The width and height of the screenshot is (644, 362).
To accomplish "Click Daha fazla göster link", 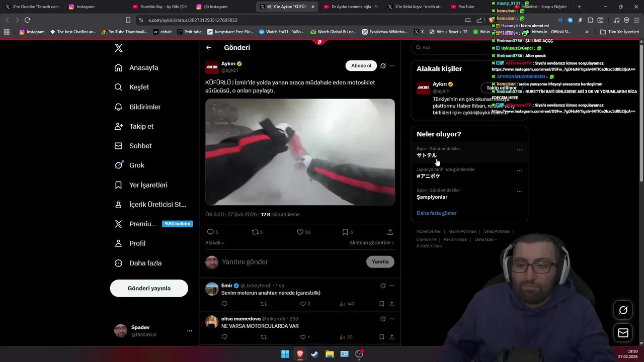I will [437, 213].
